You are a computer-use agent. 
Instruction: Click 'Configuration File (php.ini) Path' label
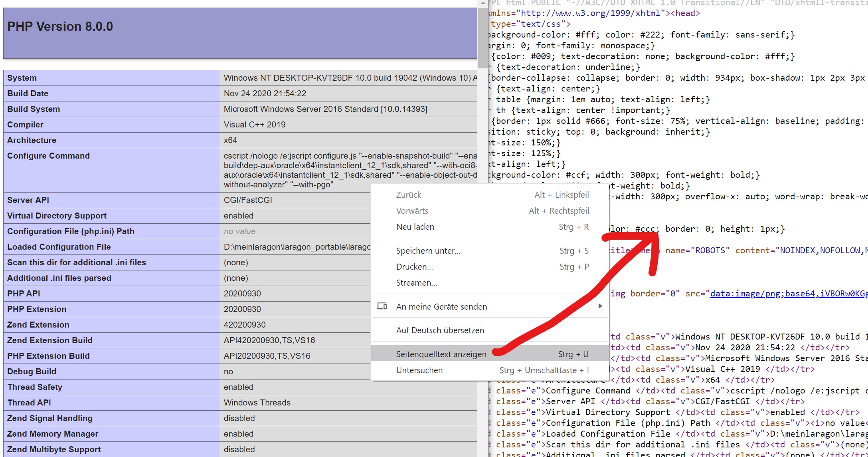[71, 231]
